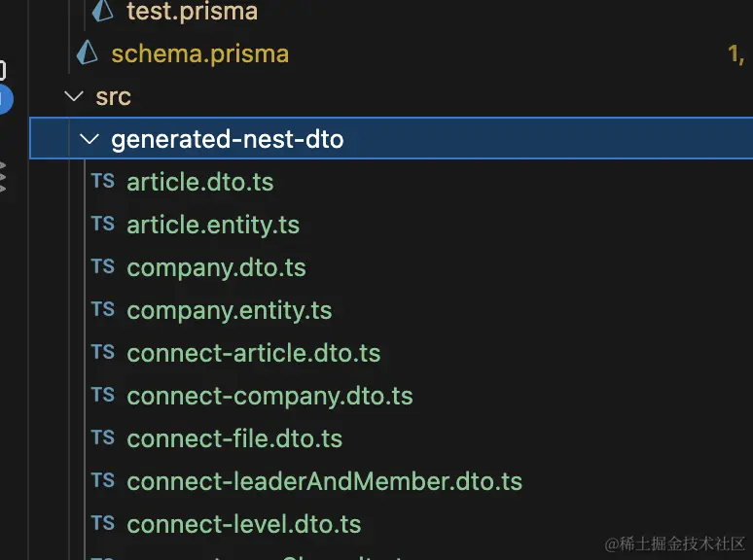Click the TS icon next to company.dto.ts
The width and height of the screenshot is (753, 560).
[x=103, y=266]
